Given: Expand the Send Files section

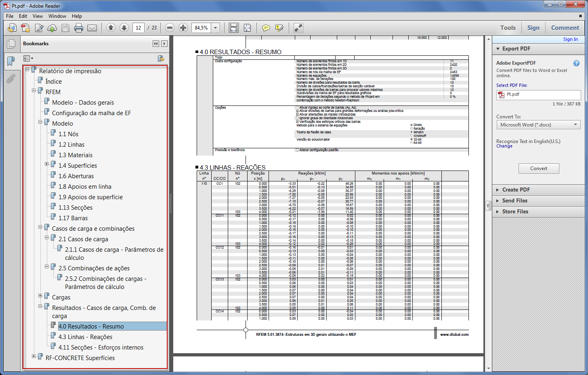Looking at the screenshot, I should tap(498, 200).
